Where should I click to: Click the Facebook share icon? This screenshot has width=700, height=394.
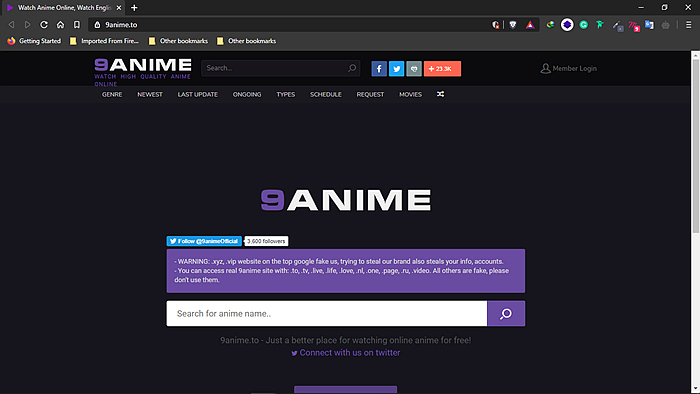click(379, 69)
